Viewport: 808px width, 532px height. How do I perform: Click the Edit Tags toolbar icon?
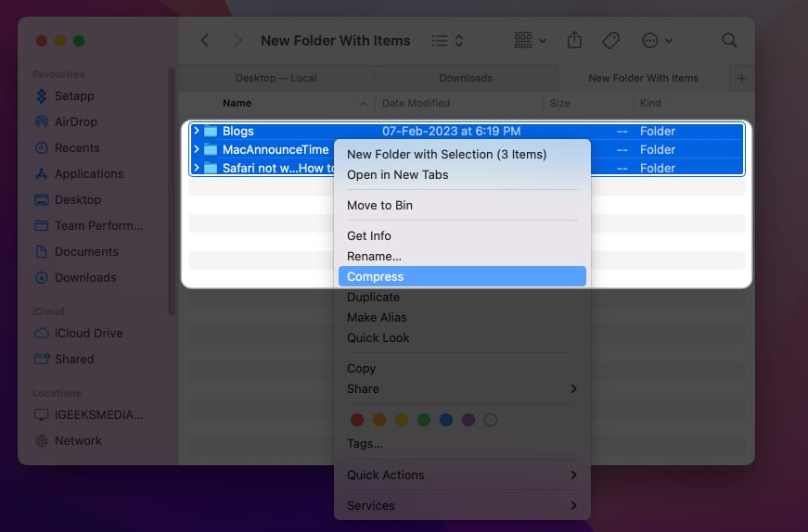pos(610,40)
